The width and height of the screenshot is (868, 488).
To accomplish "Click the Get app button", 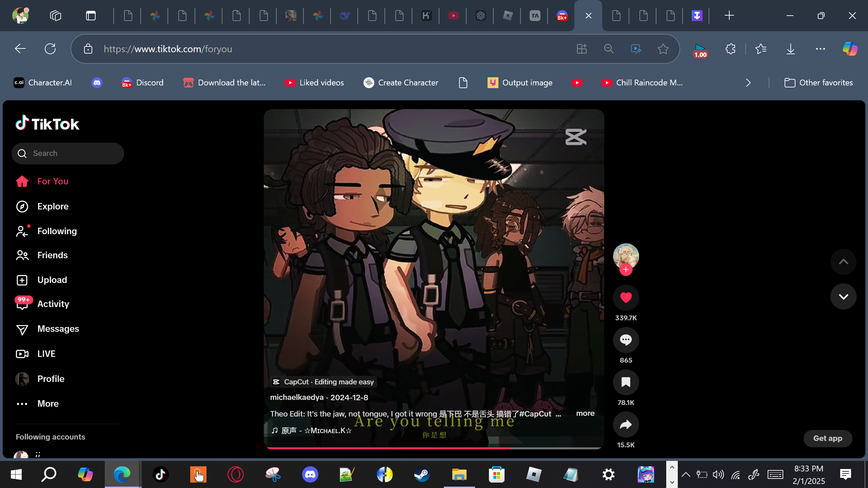I will (827, 438).
